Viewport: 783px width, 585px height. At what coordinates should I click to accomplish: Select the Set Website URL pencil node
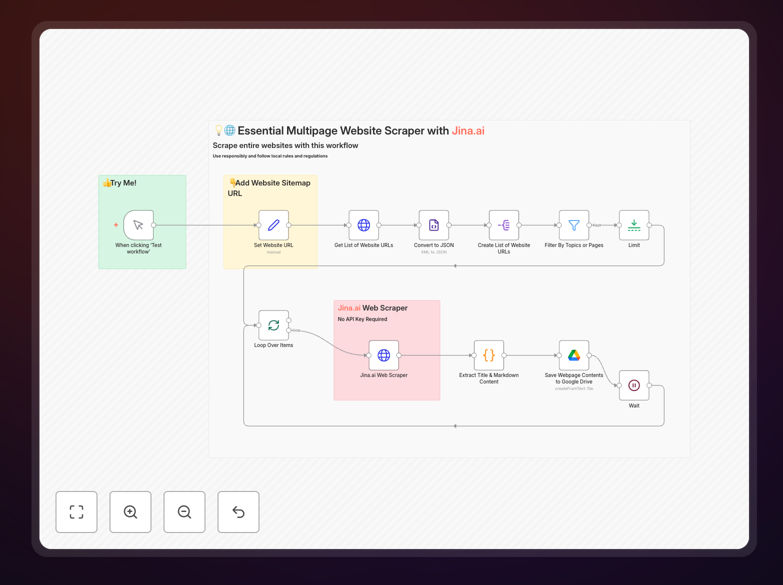274,225
